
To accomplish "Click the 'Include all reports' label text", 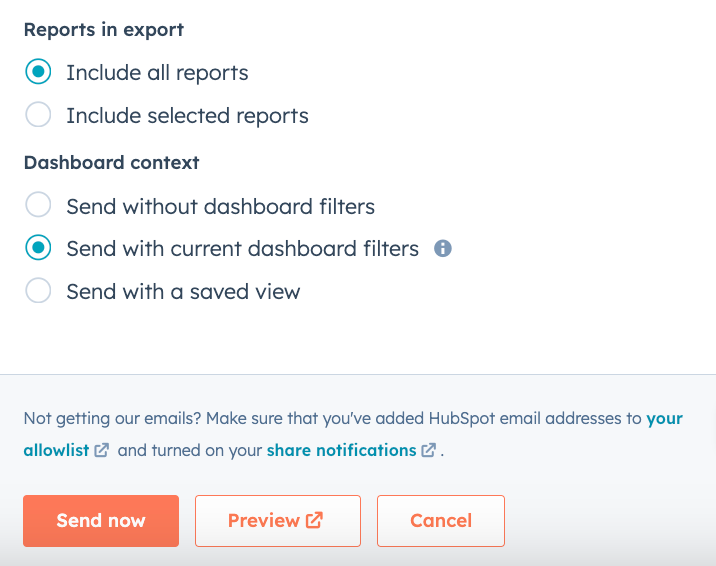I will click(x=157, y=73).
